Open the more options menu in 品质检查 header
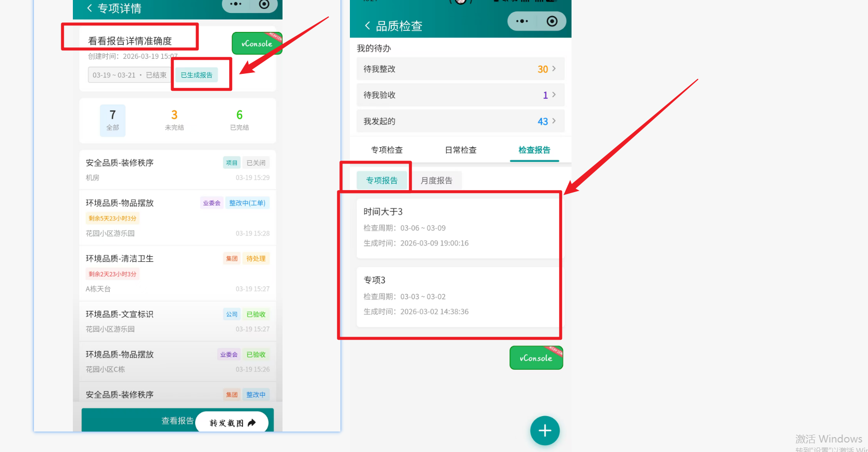 coord(522,21)
